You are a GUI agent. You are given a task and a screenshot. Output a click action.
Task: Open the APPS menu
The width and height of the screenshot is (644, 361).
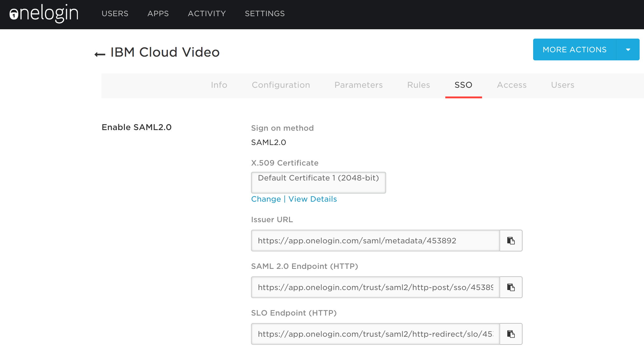(158, 14)
